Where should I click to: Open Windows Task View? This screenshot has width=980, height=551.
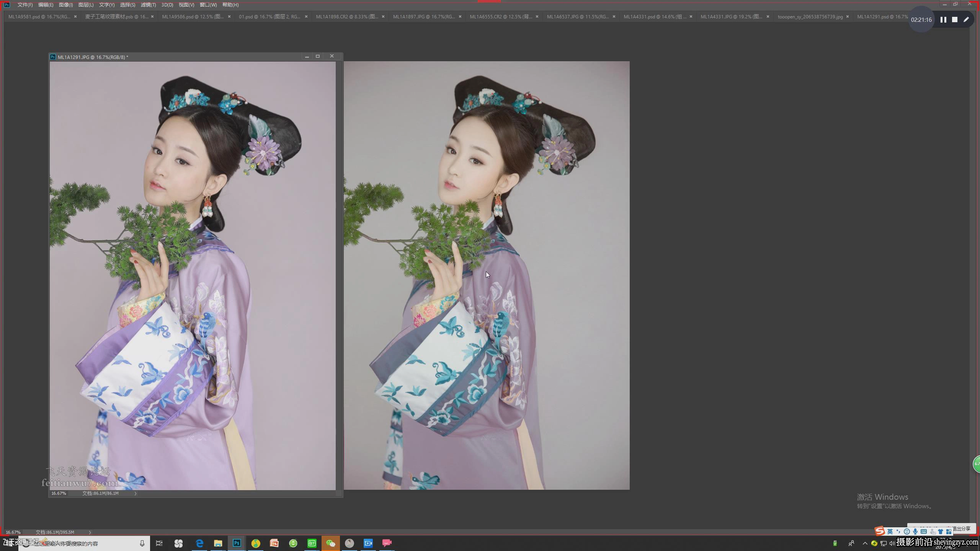159,543
